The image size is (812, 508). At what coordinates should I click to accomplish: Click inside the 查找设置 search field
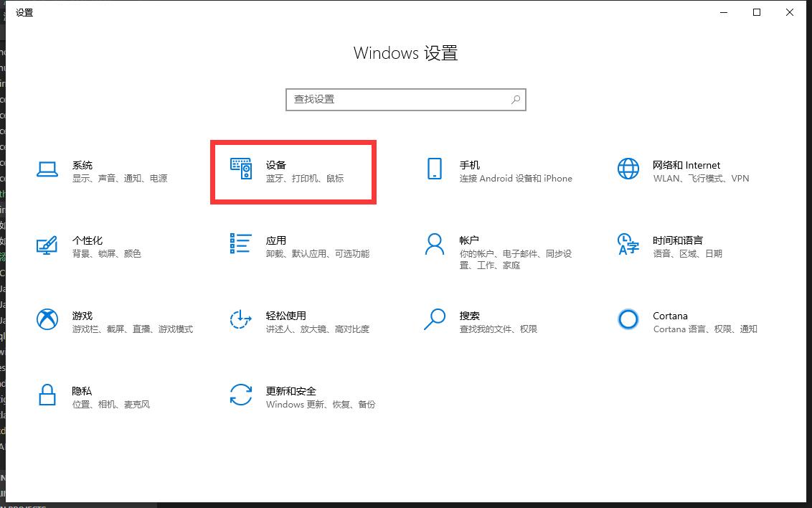[398, 100]
